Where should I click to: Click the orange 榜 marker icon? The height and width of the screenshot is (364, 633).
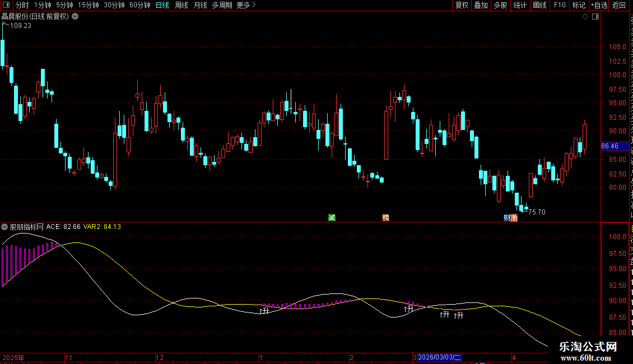click(x=385, y=217)
